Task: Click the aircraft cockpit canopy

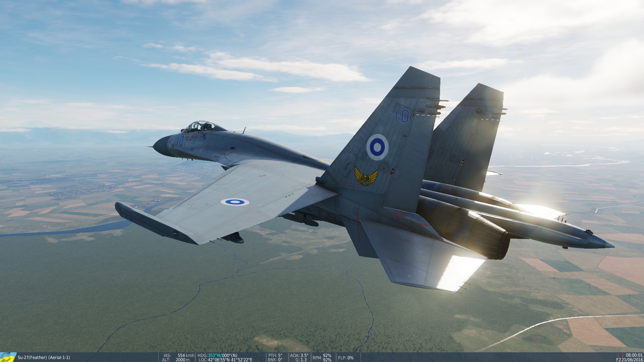Action: (x=203, y=126)
